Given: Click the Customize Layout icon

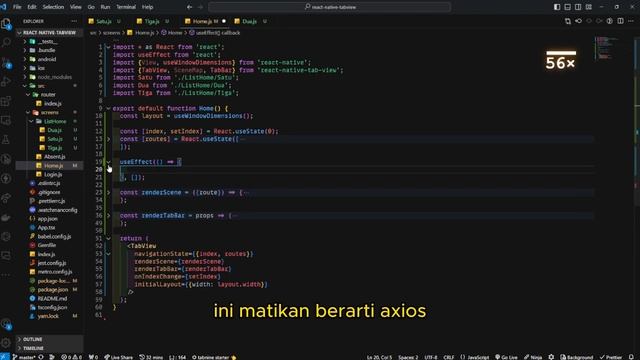Looking at the screenshot, I should (x=589, y=7).
